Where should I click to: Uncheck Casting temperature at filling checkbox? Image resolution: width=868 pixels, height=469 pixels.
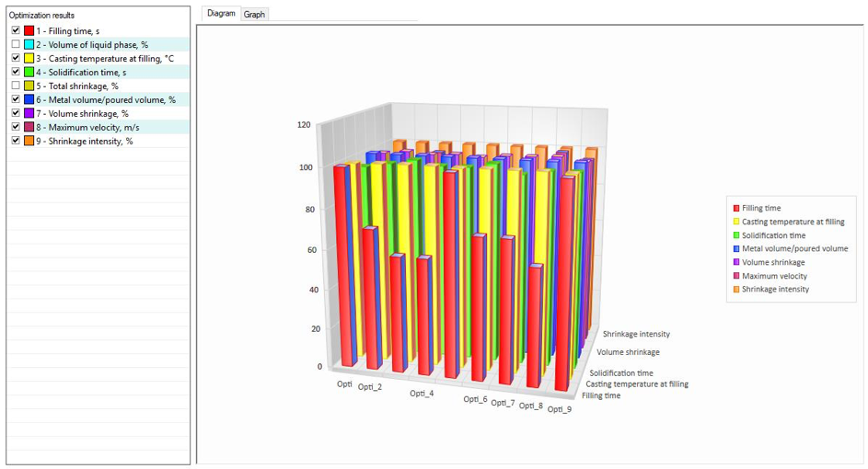[16, 58]
